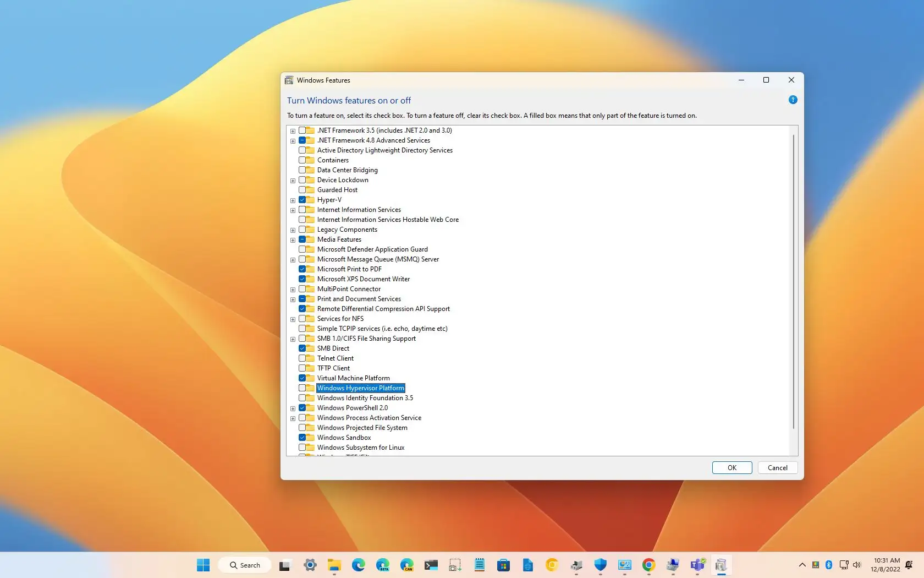Open the Snipping Tool on the taskbar
Viewport: 924px width, 578px height.
coord(454,565)
